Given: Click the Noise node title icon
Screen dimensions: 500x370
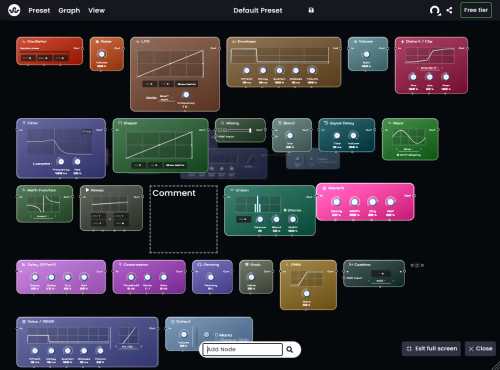Looking at the screenshot, I should tap(97, 42).
